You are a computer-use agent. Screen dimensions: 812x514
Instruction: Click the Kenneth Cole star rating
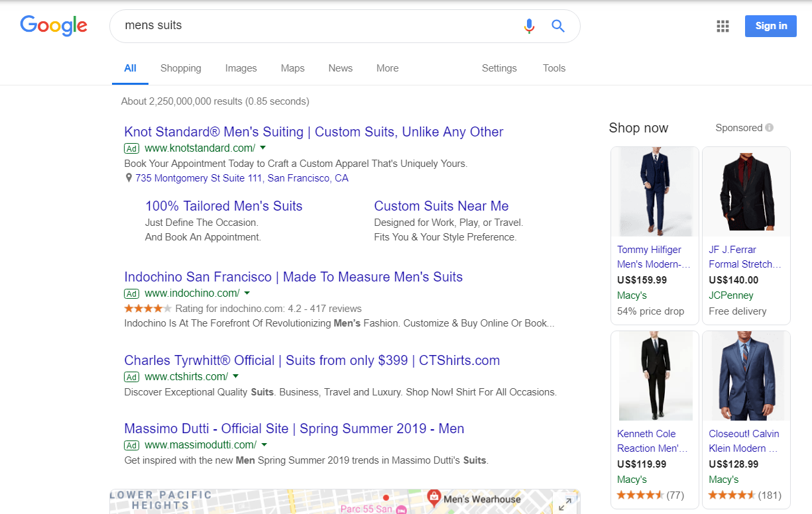coord(640,495)
